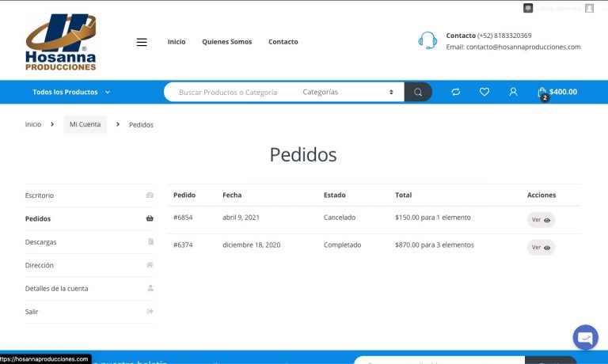Click the search magnifier button
The image size is (608, 364).
[418, 92]
